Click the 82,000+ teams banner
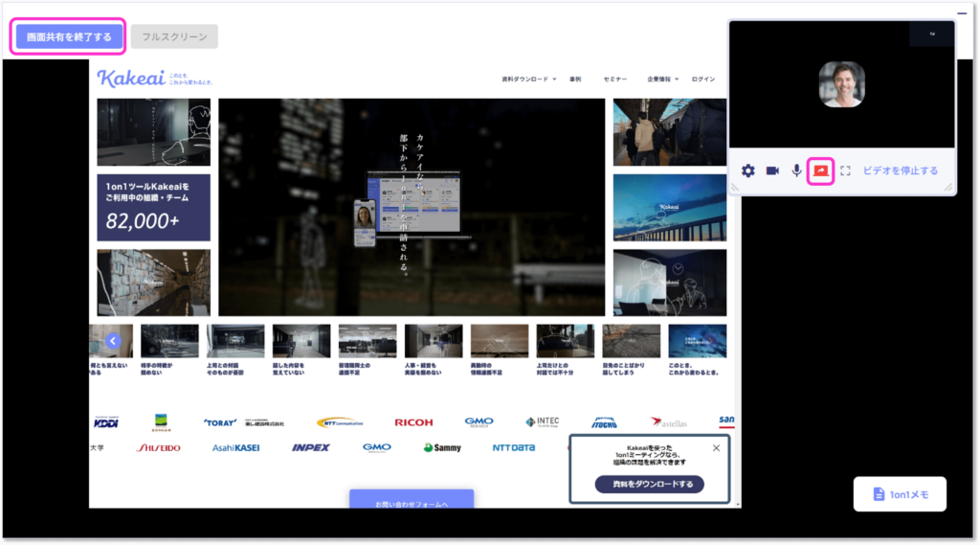The image size is (980, 545). pyautogui.click(x=154, y=208)
